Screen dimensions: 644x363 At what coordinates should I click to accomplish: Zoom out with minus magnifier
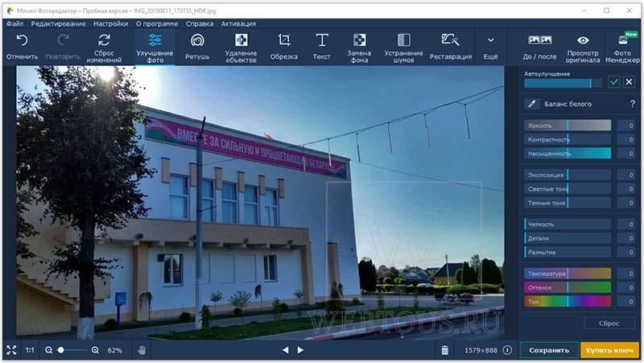pos(48,350)
